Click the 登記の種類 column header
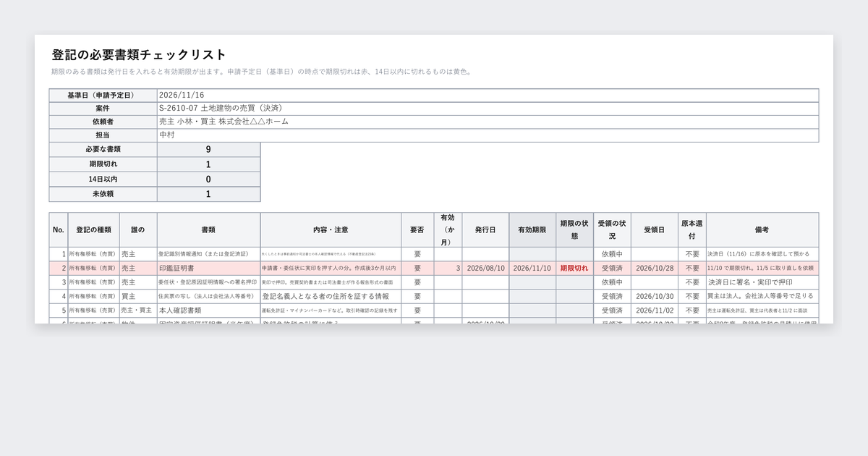Screen dimensions: 868x456 94,229
